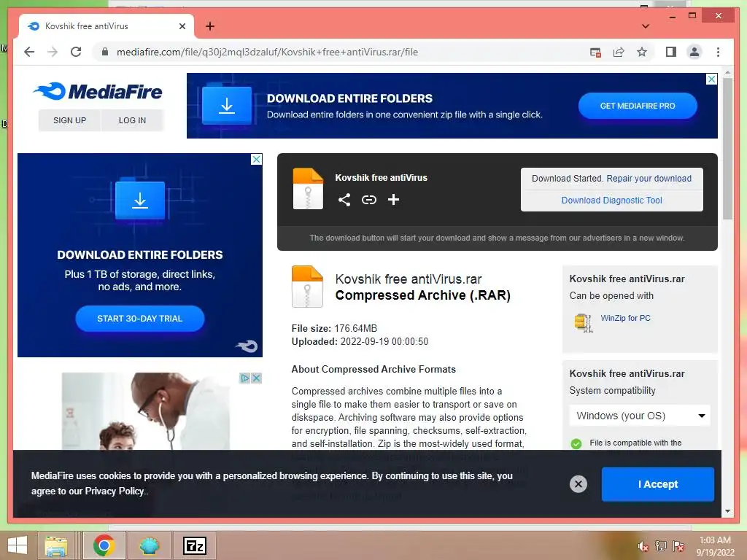Expand the tab search chevron

point(645,26)
